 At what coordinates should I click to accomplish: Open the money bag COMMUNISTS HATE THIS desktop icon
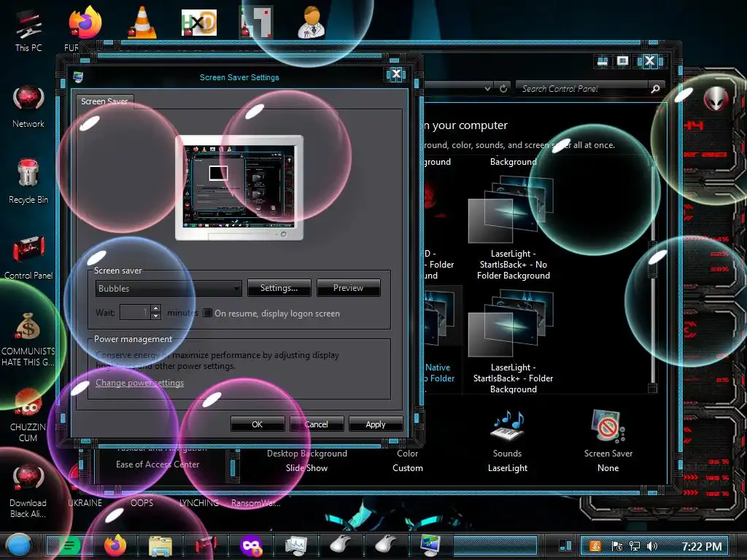[28, 339]
